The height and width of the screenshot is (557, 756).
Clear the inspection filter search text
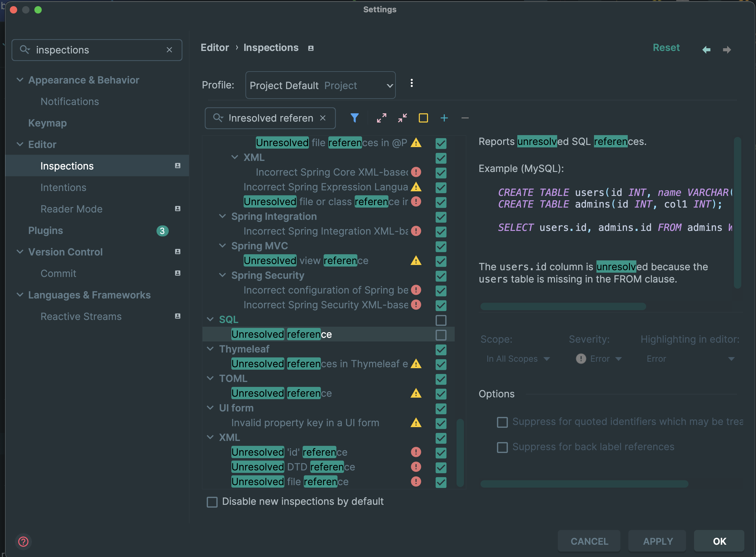click(323, 118)
